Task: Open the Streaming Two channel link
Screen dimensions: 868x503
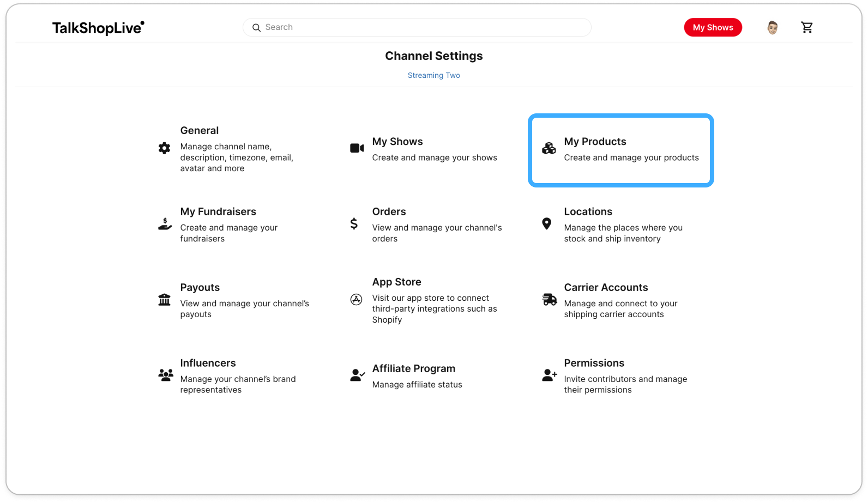Action: [x=434, y=75]
